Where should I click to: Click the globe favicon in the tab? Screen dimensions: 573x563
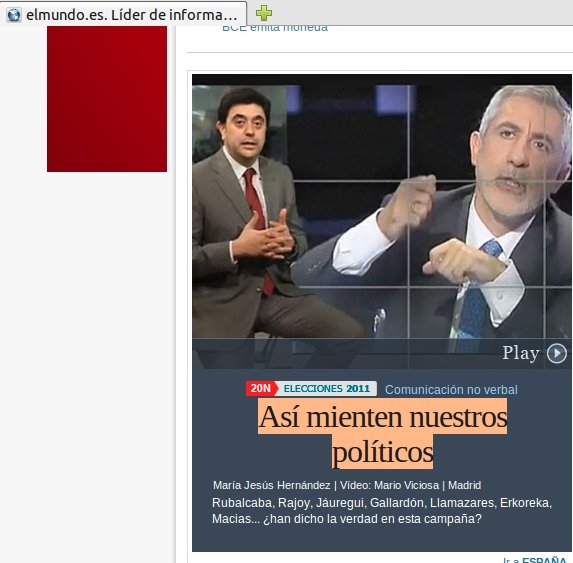tap(14, 15)
